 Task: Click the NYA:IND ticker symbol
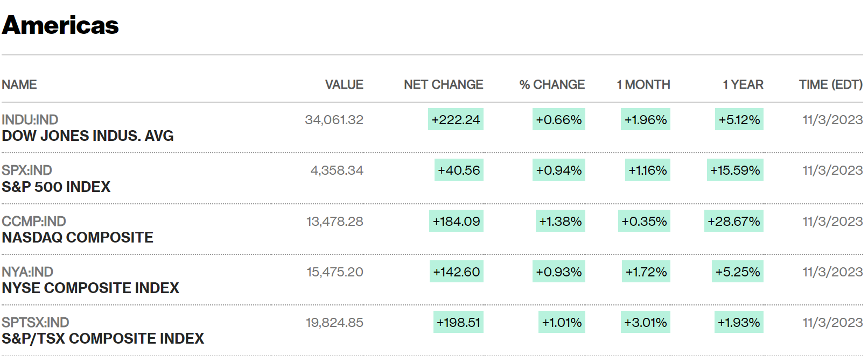27,272
